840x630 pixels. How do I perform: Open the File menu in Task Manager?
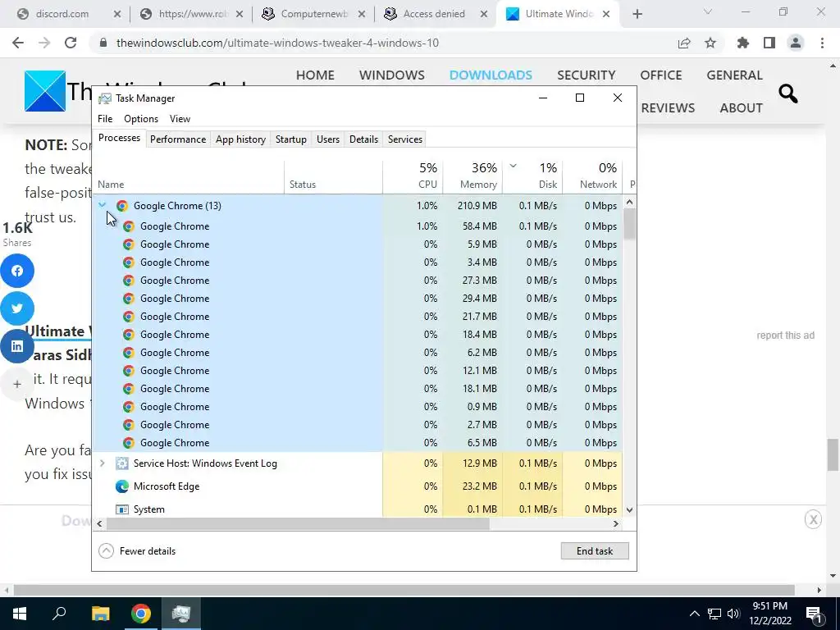(x=105, y=119)
